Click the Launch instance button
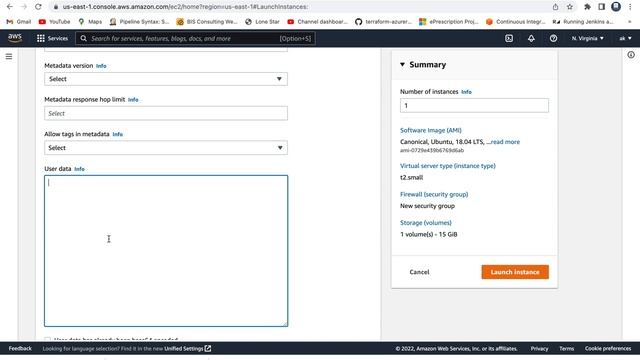Image resolution: width=640 pixels, height=360 pixels. [515, 272]
